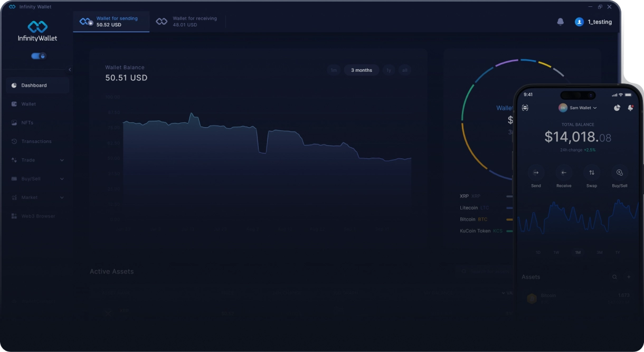The width and height of the screenshot is (644, 352).
Task: Click the locked infinity icon for sending wallet
Action: pos(86,22)
